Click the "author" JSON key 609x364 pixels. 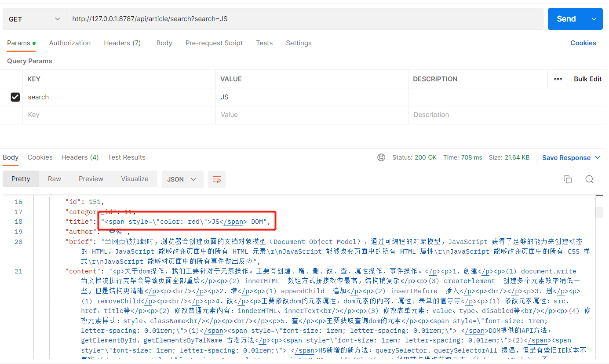81,232
